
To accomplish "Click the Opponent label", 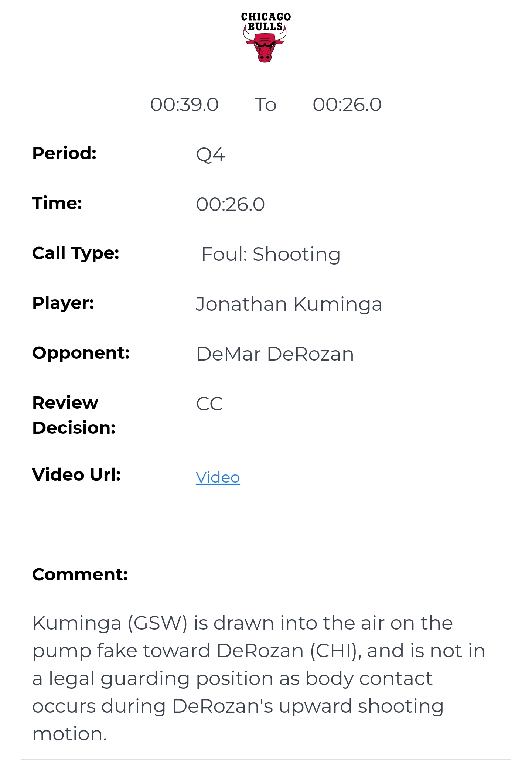I will (81, 353).
